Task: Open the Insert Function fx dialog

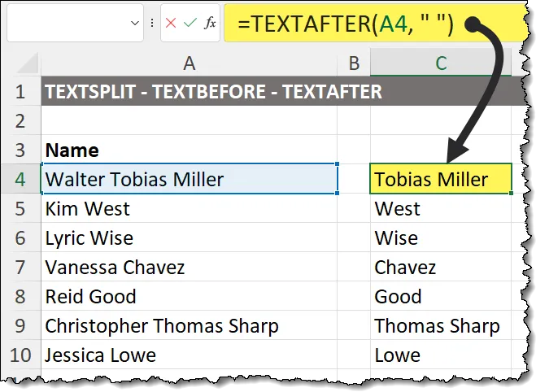Action: click(x=209, y=24)
